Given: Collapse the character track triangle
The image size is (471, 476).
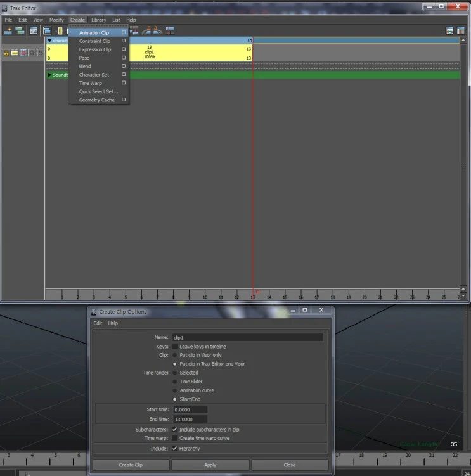Looking at the screenshot, I should pyautogui.click(x=49, y=41).
